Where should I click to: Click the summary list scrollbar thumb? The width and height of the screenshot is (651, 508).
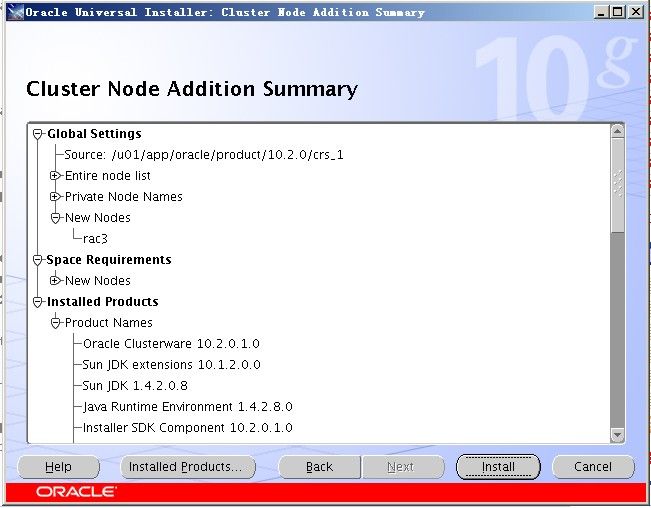[617, 185]
